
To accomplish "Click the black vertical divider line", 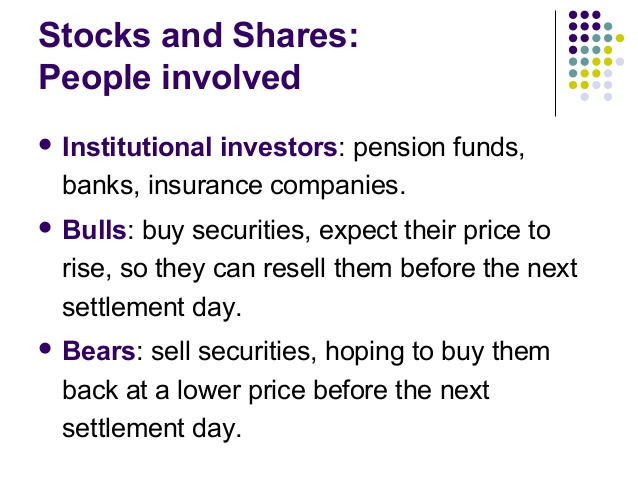I will pyautogui.click(x=556, y=62).
